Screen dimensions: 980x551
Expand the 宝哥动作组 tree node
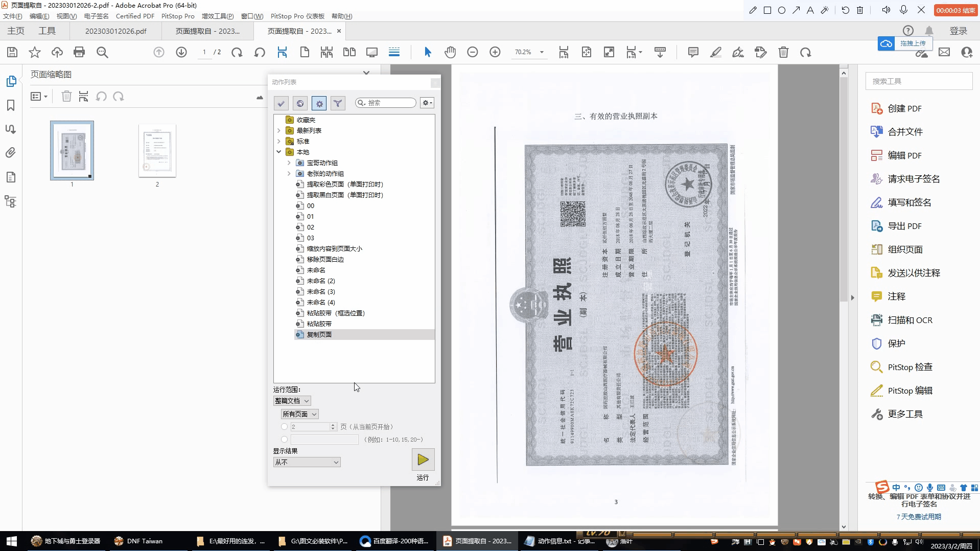click(x=289, y=163)
